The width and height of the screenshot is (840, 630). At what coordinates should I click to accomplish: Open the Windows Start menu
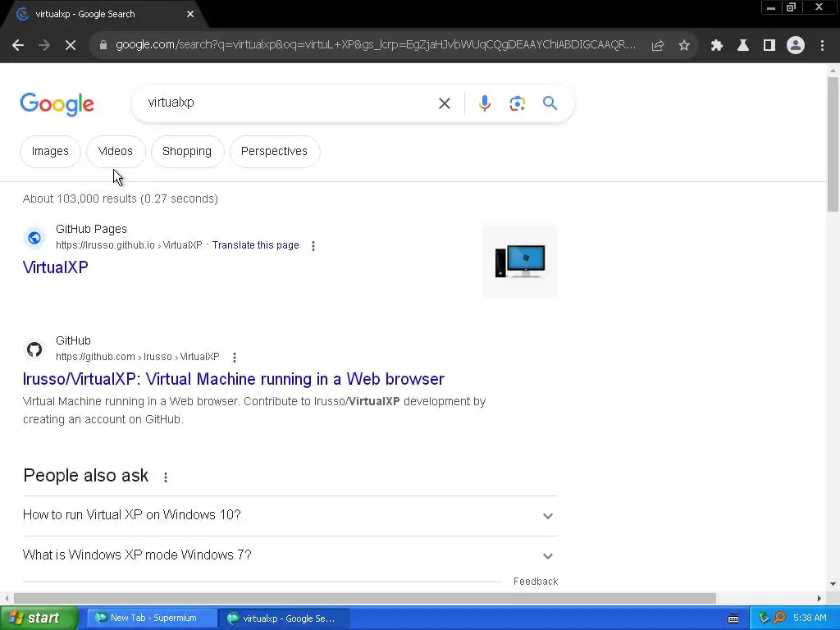pos(39,619)
